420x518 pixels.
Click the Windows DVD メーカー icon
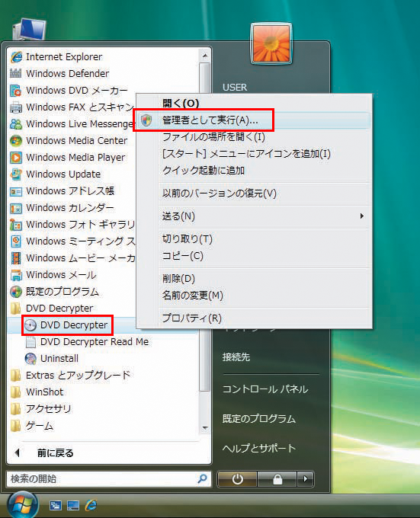point(16,91)
